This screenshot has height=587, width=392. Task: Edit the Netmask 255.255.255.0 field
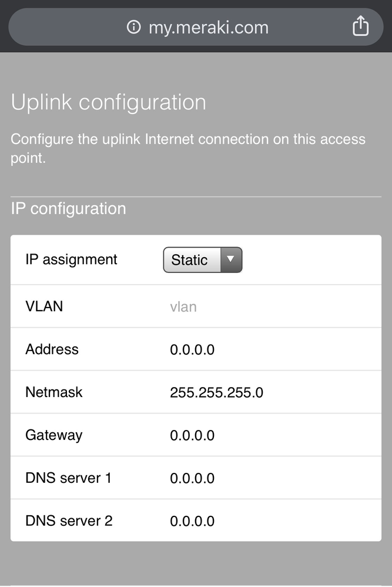(216, 392)
